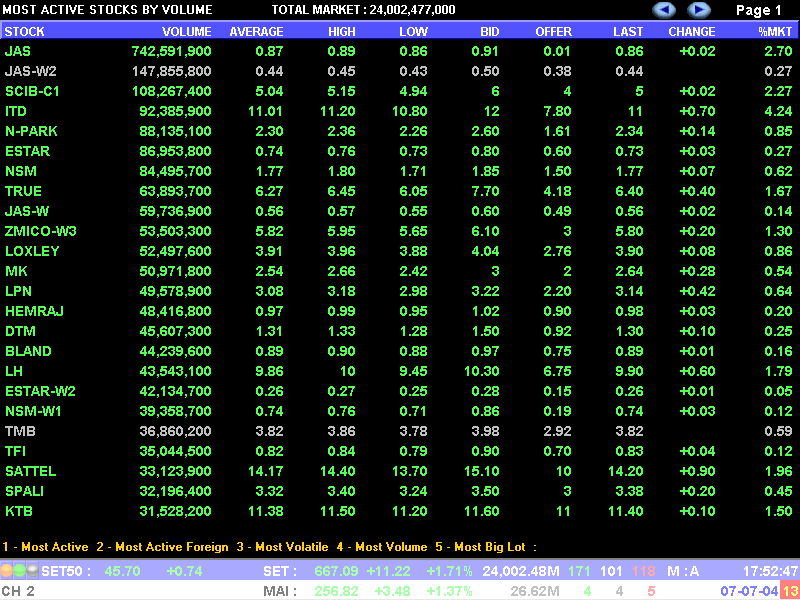Click the green status light beside SET50
Image resolution: width=800 pixels, height=600 pixels.
(19, 570)
